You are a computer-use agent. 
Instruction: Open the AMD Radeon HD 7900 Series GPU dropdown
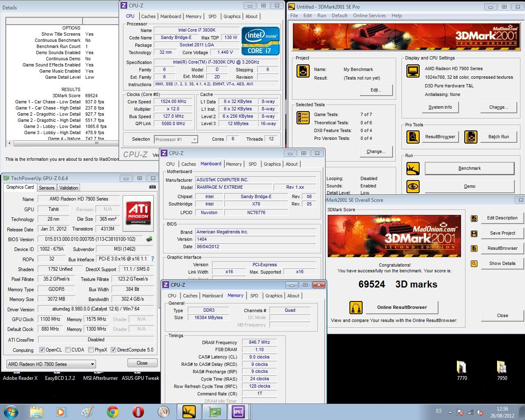(51, 364)
